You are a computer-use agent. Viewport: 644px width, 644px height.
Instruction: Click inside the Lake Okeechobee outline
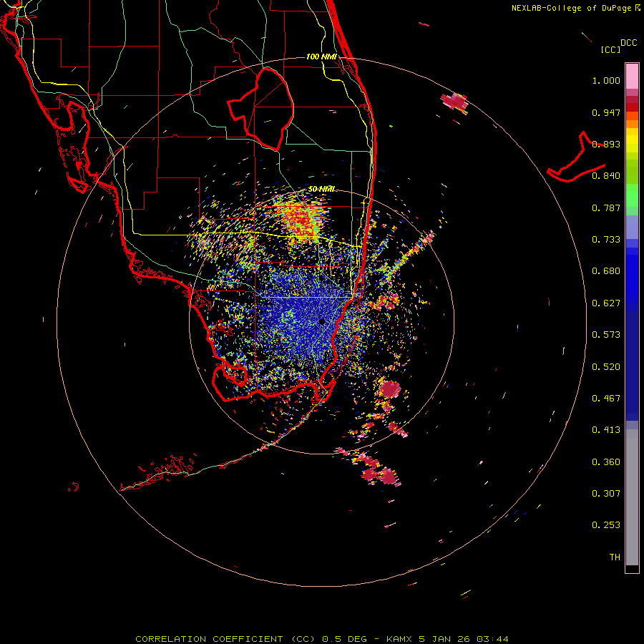coord(268,109)
